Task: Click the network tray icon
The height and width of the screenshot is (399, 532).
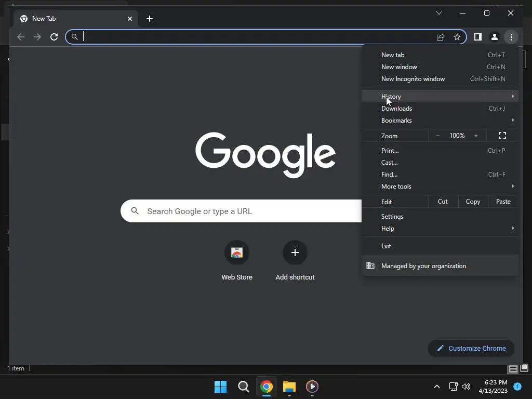Action: click(x=453, y=387)
